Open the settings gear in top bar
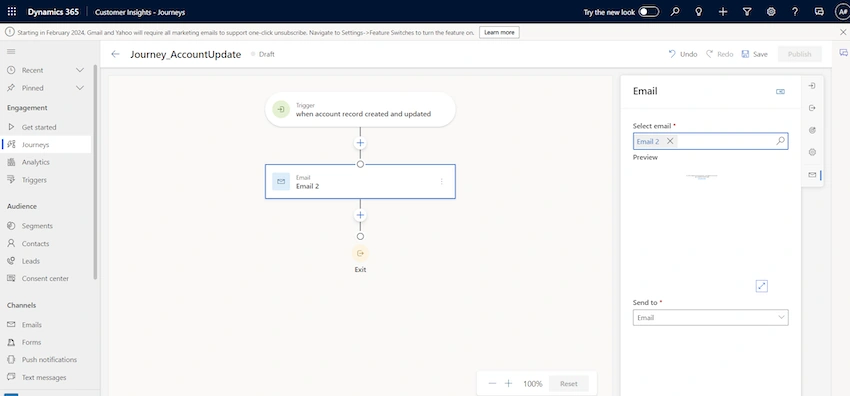 tap(771, 11)
